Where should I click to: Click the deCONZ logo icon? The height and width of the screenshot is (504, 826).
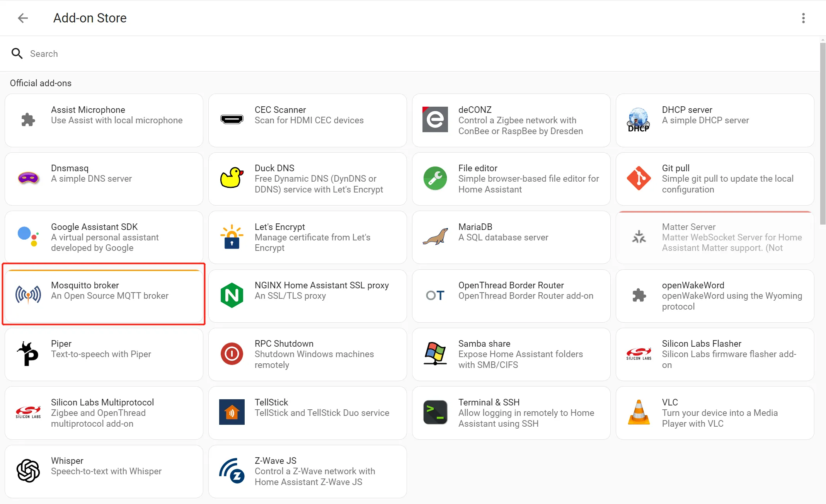435,119
